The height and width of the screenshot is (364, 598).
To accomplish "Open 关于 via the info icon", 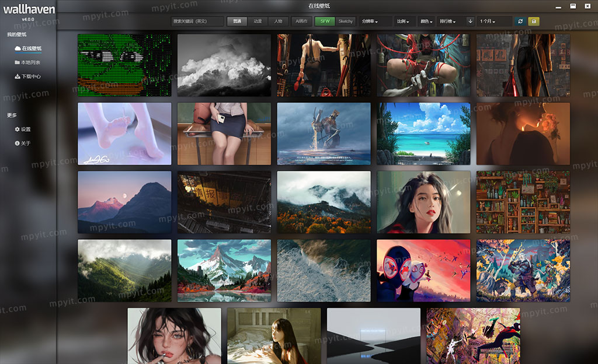I will (17, 143).
